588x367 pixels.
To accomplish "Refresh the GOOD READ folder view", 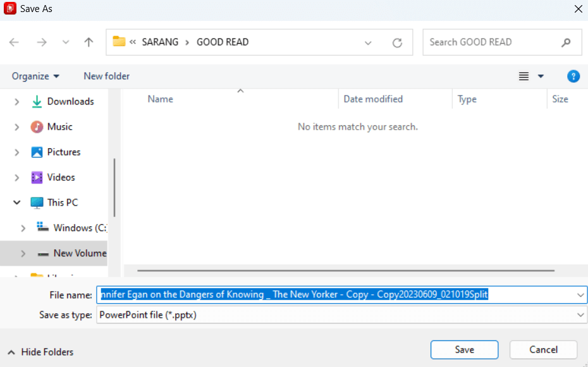I will click(x=397, y=42).
